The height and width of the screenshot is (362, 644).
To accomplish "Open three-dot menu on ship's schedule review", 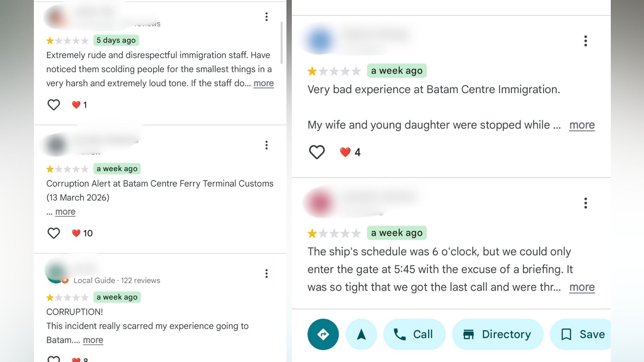I will pos(585,203).
